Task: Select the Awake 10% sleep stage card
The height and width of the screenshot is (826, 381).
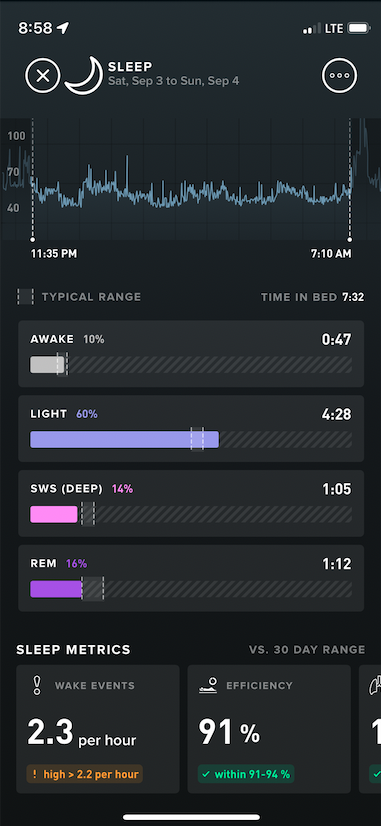Action: (x=191, y=353)
